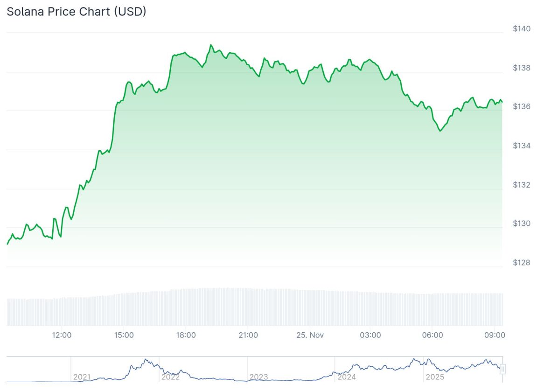
Task: Click the 25. Nov date axis label
Action: pyautogui.click(x=310, y=335)
